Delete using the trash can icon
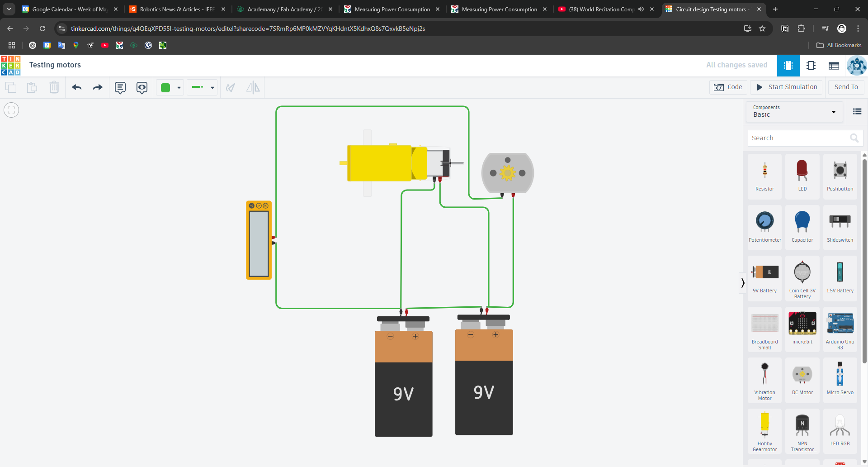This screenshot has width=868, height=467. click(54, 87)
